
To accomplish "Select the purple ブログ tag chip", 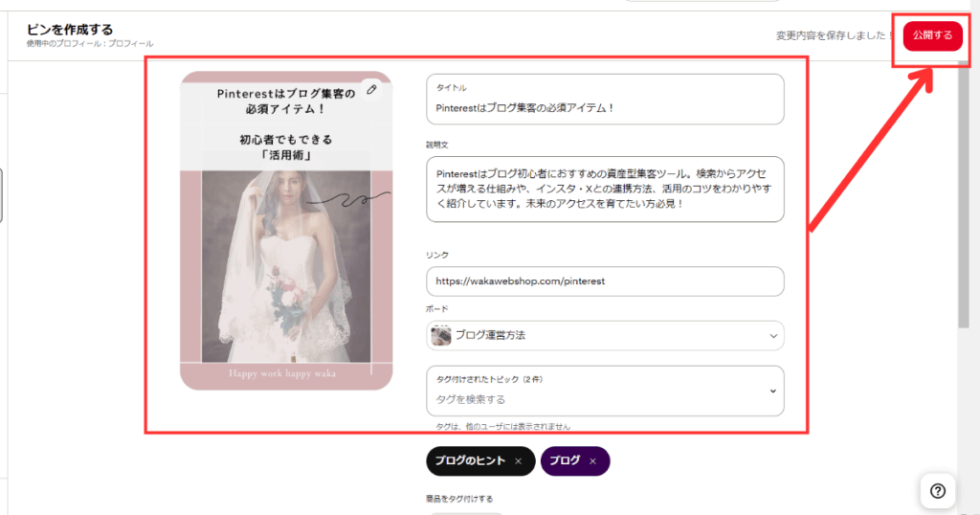I will [565, 461].
